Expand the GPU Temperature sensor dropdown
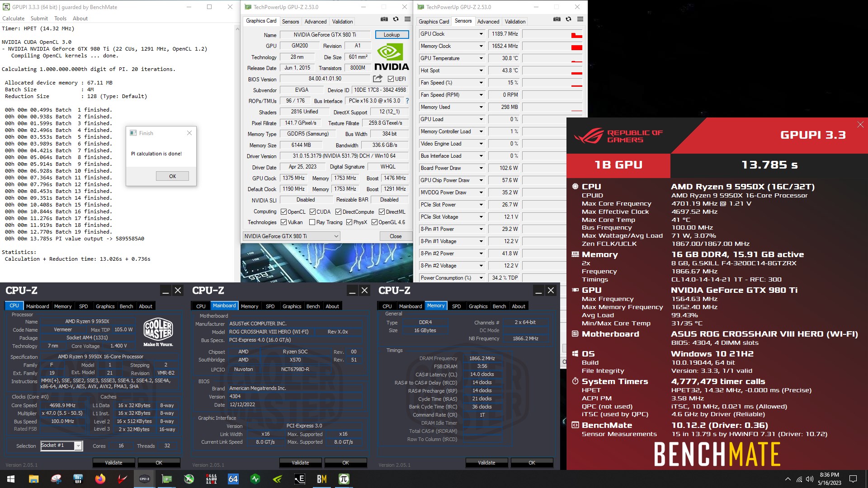The height and width of the screenshot is (488, 868). [x=481, y=58]
